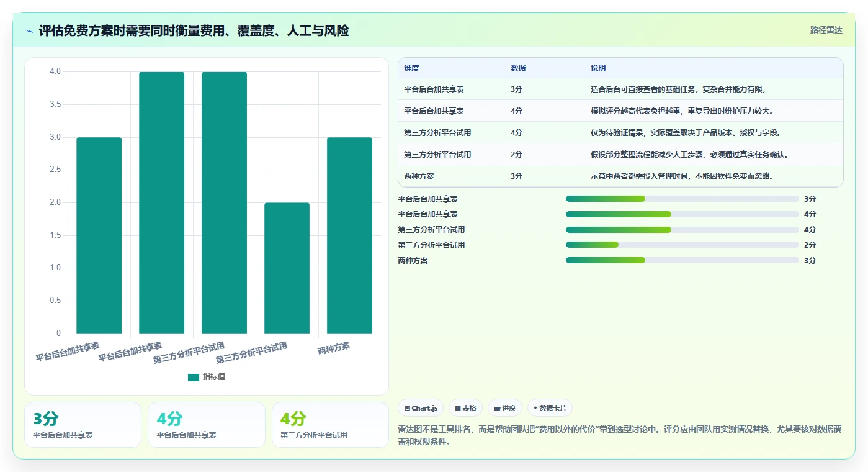Click the 4.0 value on the chart axis

55,71
